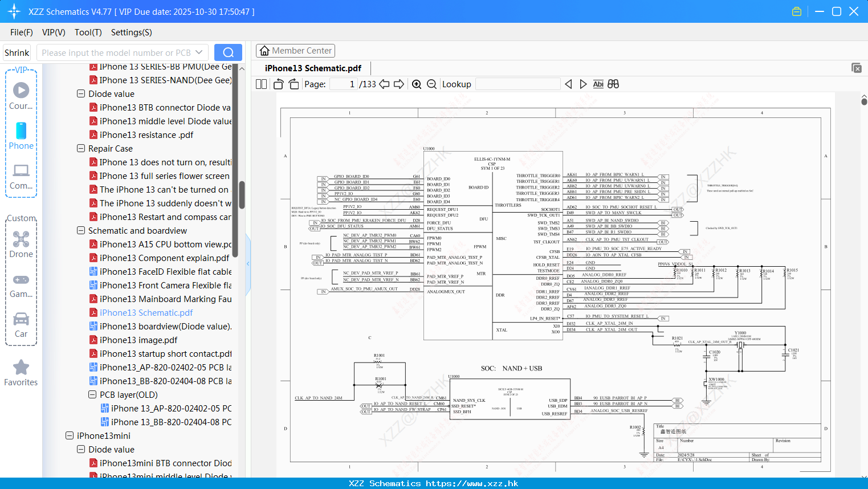Open Favorites star

[21, 373]
